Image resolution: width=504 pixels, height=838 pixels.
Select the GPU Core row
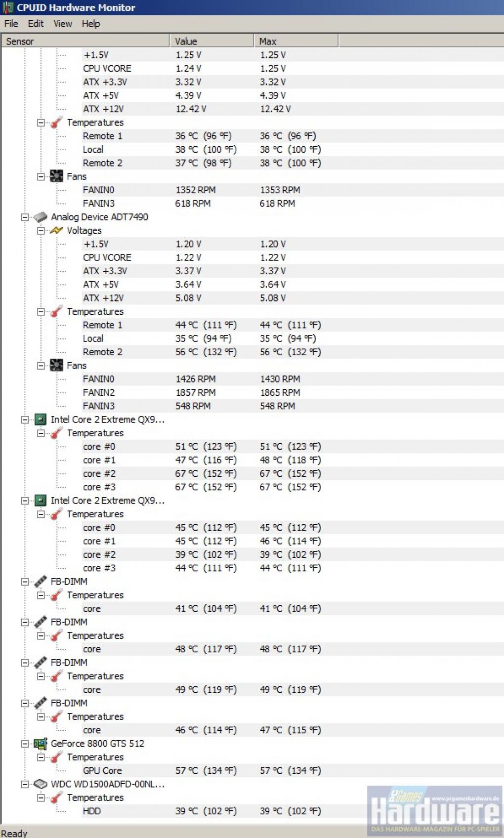pyautogui.click(x=293, y=771)
